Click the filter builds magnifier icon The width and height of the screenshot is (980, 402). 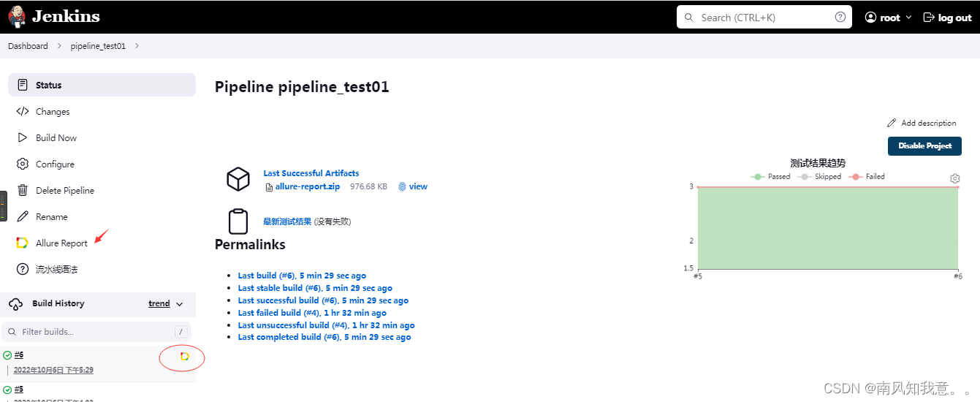[x=12, y=332]
